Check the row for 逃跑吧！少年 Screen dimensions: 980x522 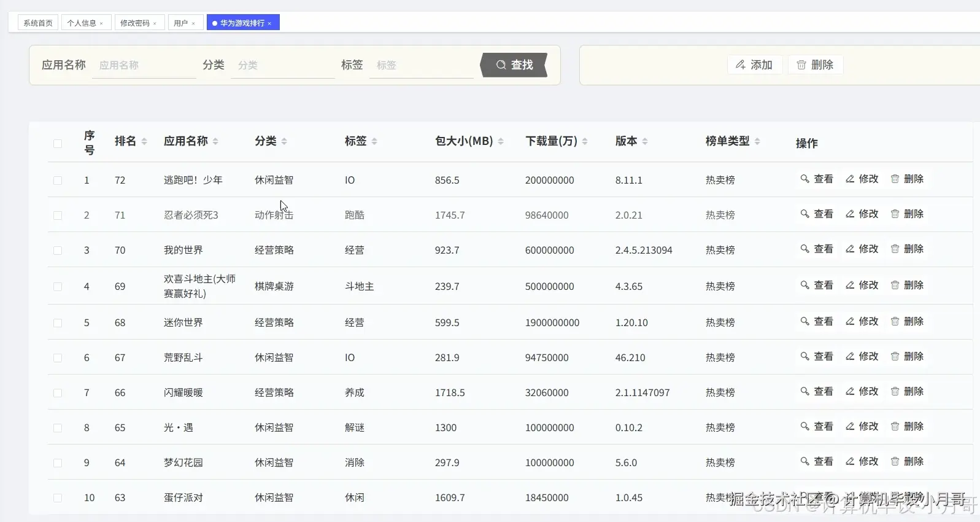click(x=58, y=181)
